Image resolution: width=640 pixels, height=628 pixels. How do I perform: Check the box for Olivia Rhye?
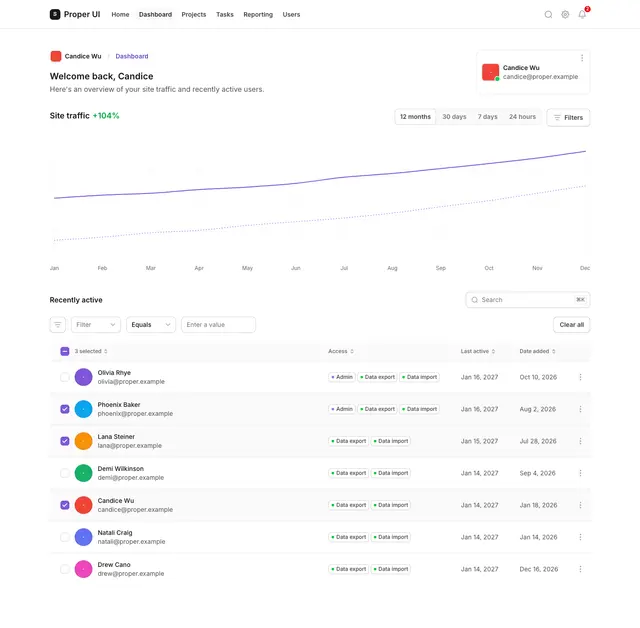click(64, 377)
